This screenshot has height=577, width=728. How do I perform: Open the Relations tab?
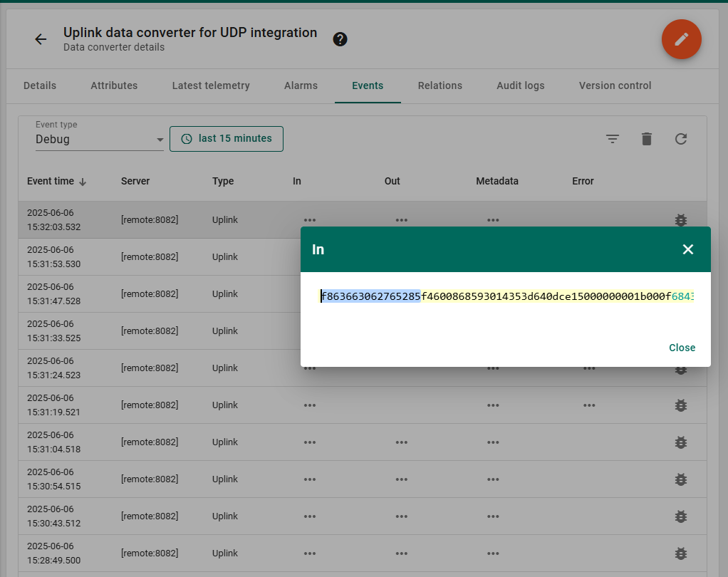[x=440, y=86]
